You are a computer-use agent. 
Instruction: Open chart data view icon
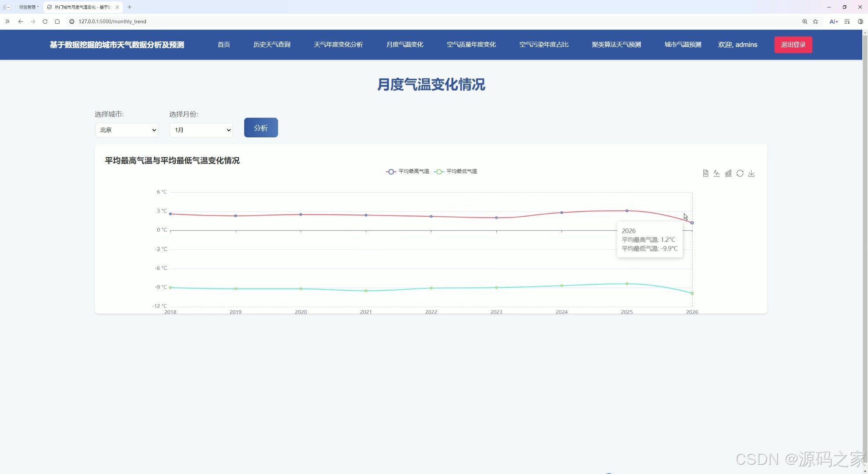pos(705,173)
